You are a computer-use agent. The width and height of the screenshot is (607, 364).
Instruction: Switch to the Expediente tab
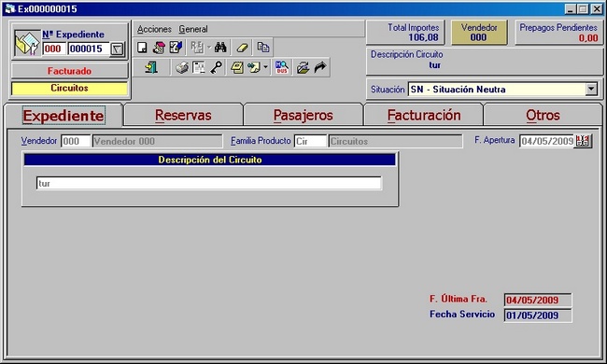64,116
